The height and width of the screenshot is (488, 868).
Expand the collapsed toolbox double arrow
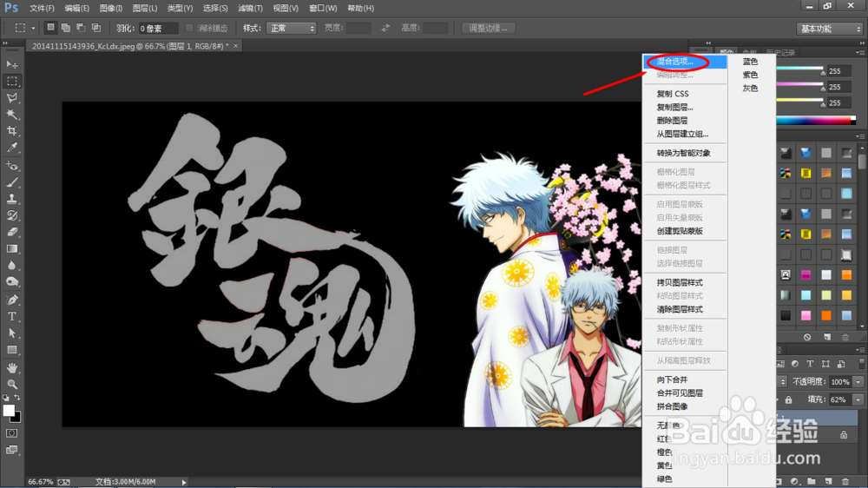(5, 43)
